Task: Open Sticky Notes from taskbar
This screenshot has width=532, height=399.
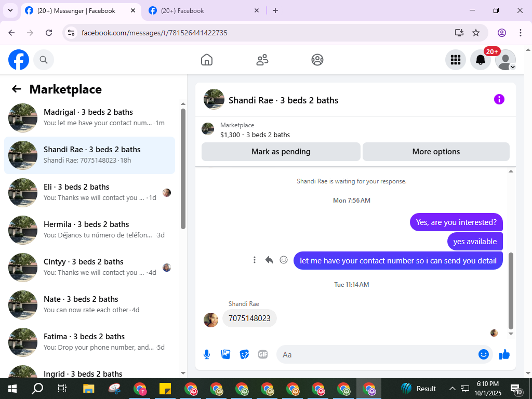Action: pos(165,389)
